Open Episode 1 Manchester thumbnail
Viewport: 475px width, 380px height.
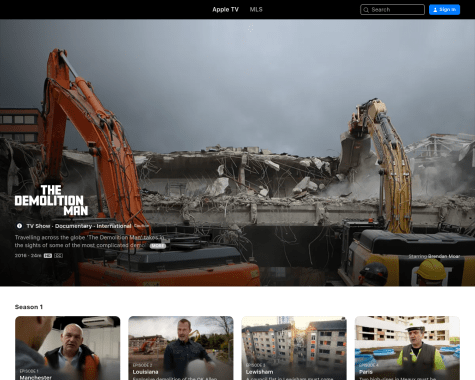[x=68, y=348]
